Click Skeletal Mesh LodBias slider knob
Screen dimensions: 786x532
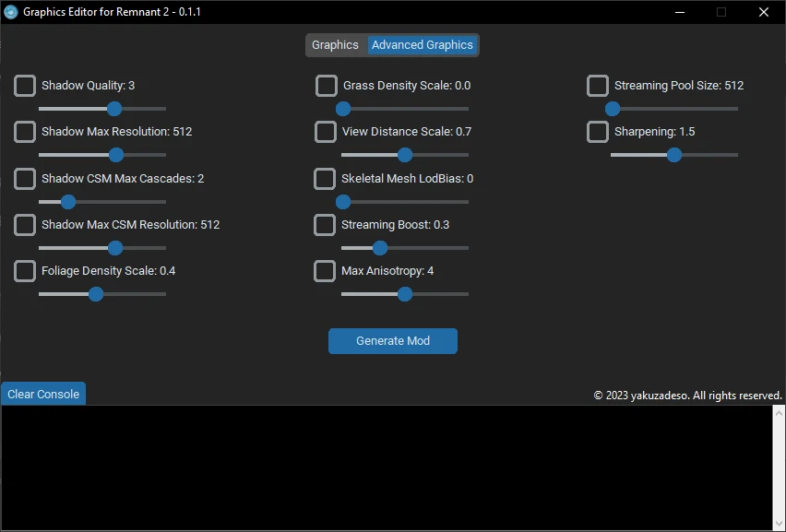point(343,202)
